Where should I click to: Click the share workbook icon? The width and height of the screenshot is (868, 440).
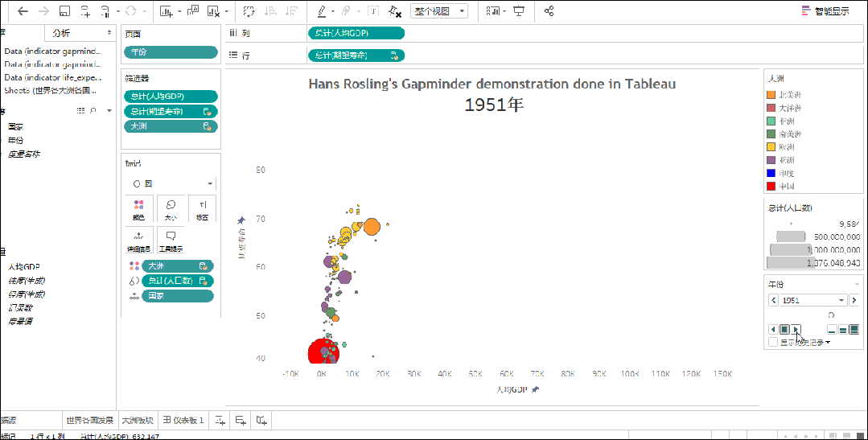[x=549, y=11]
